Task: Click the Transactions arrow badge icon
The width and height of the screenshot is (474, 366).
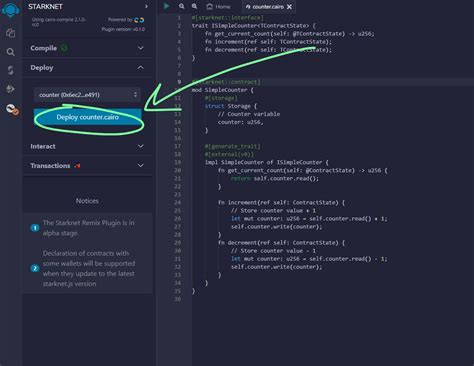Action: click(77, 166)
